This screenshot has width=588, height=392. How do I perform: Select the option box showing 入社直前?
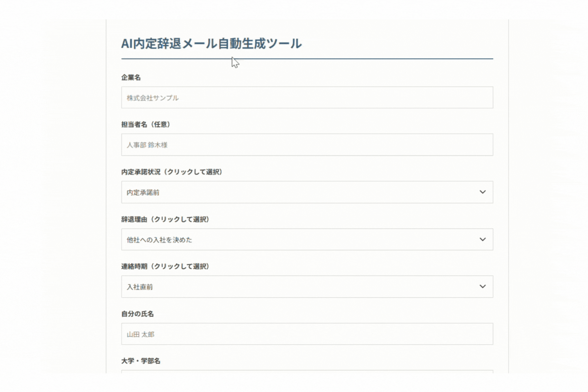[306, 286]
